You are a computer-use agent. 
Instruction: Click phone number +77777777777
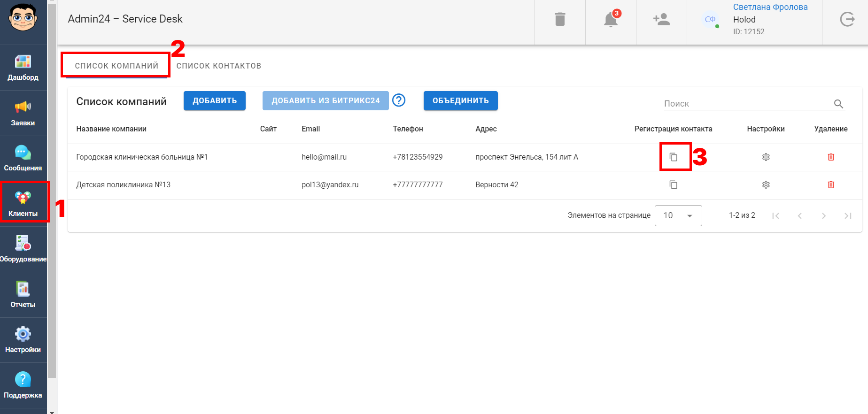[418, 185]
